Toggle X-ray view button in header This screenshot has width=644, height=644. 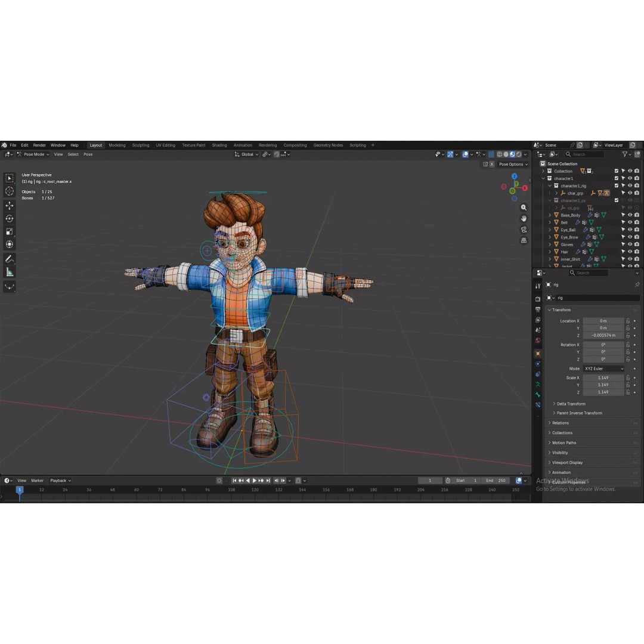click(491, 154)
